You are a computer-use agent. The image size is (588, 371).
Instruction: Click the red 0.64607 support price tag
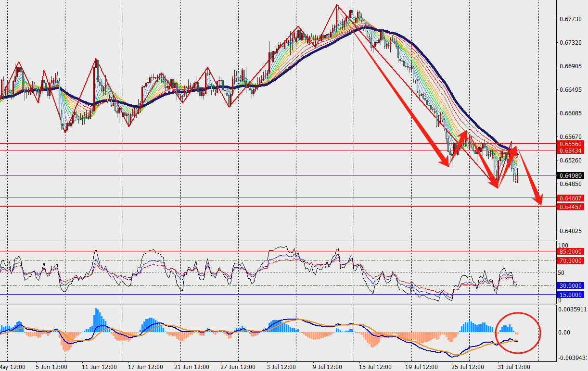tap(570, 198)
